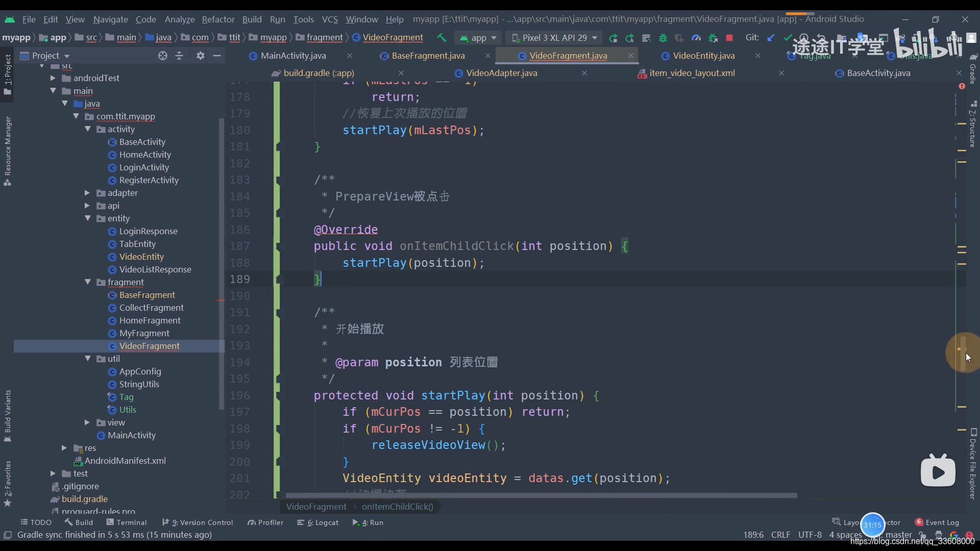
Task: Open the Terminal tool window
Action: (x=127, y=522)
